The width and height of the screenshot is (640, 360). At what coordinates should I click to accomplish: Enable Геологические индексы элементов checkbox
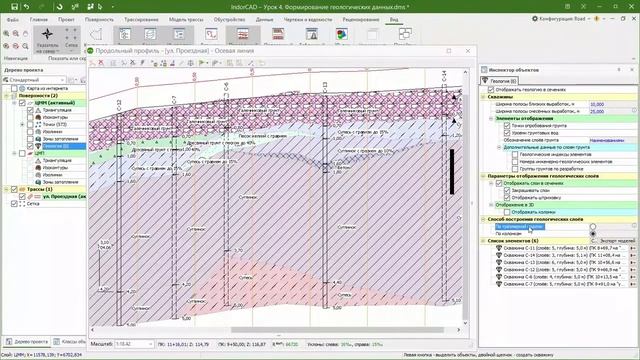tap(515, 155)
